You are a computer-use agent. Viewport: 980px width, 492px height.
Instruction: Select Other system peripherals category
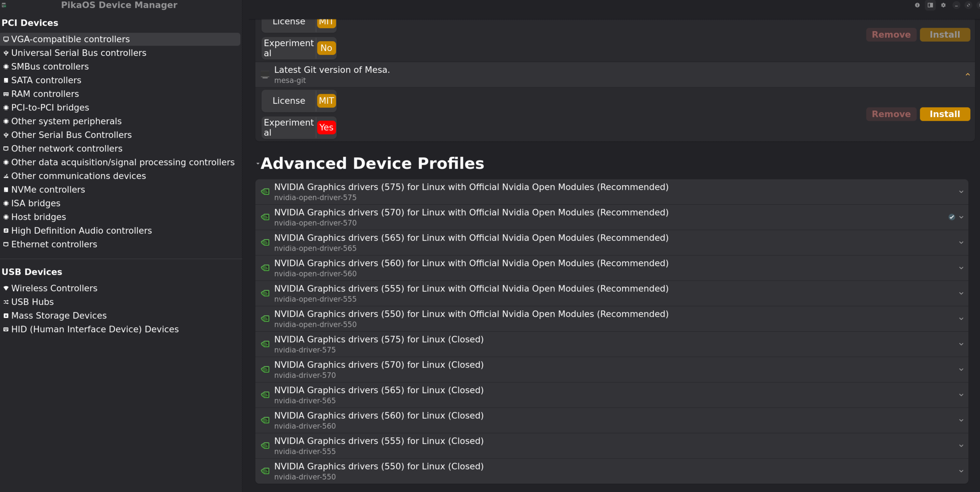coord(120,121)
